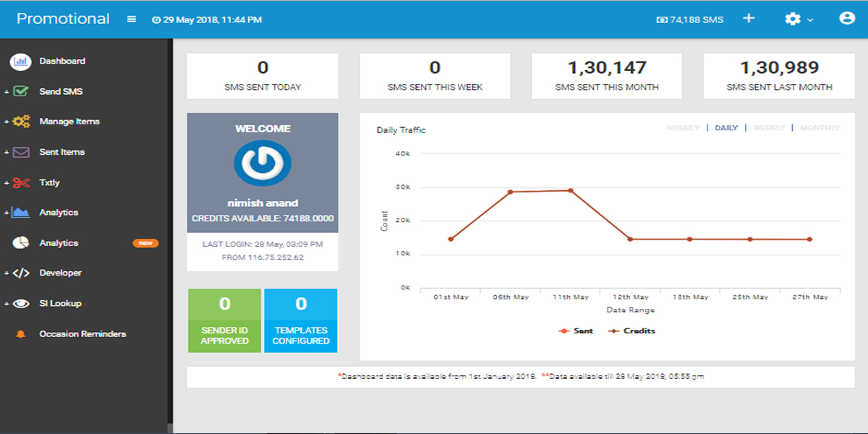The width and height of the screenshot is (868, 434).
Task: Click the Txtly scissors icon
Action: coord(20,183)
